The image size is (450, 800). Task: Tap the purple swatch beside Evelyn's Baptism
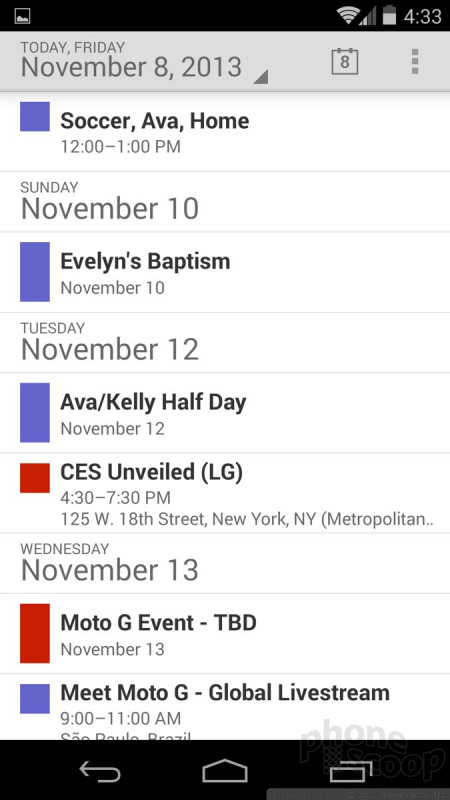(x=35, y=272)
